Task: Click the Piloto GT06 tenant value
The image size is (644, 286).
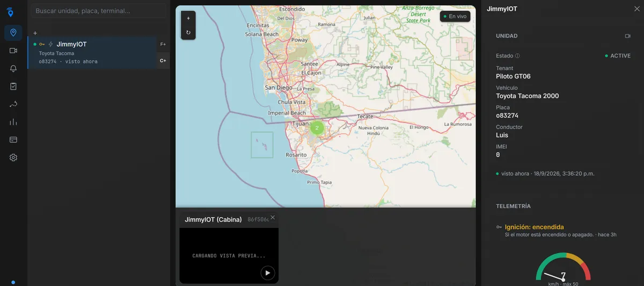Action: [513, 76]
